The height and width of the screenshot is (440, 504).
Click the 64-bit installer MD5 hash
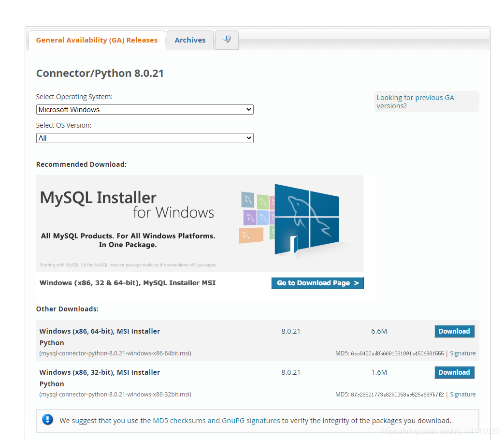pyautogui.click(x=397, y=353)
